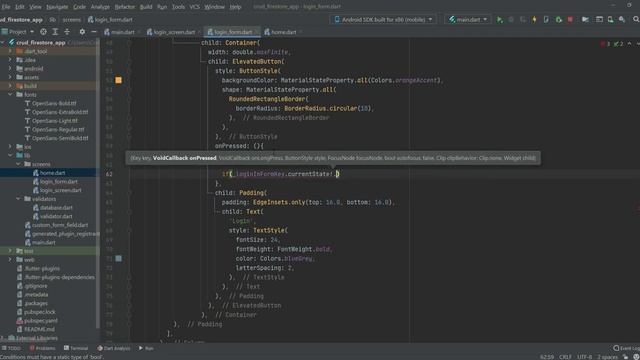This screenshot has width=640, height=360.
Task: Click the orange color gutter marker on line 52
Action: click(x=118, y=80)
